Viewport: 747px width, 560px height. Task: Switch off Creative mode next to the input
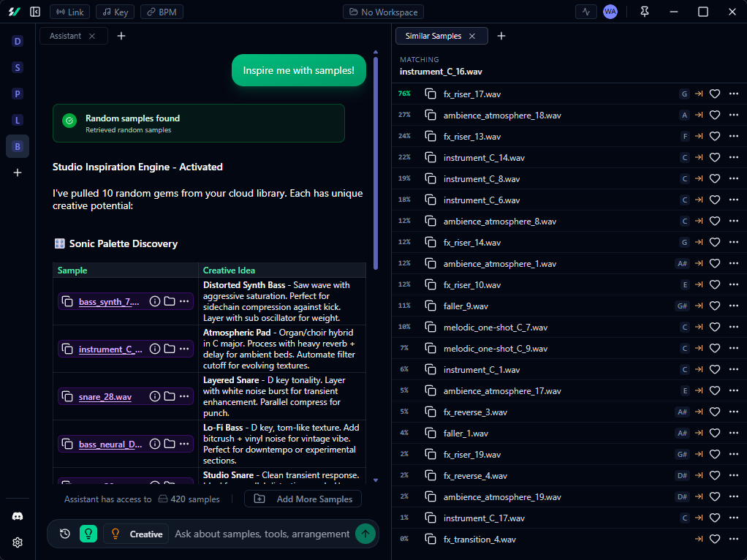(x=135, y=534)
